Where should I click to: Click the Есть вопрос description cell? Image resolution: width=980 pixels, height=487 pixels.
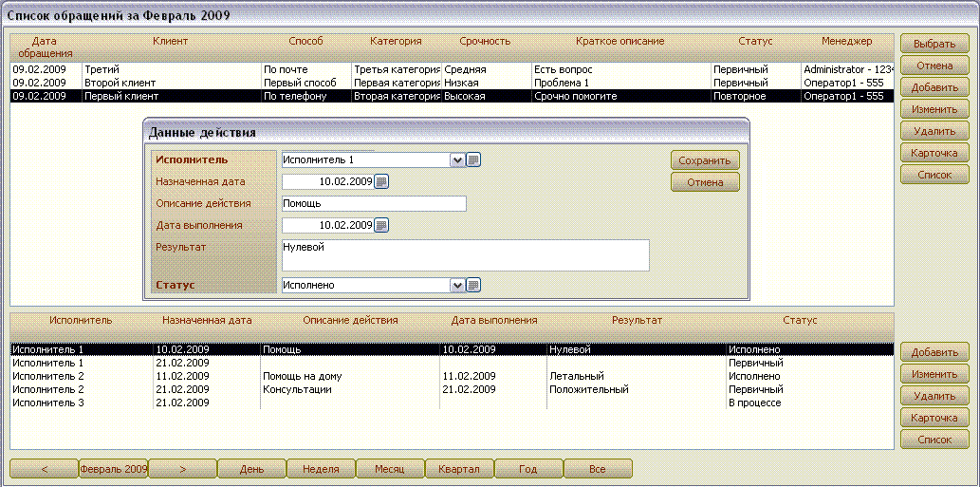pos(620,69)
